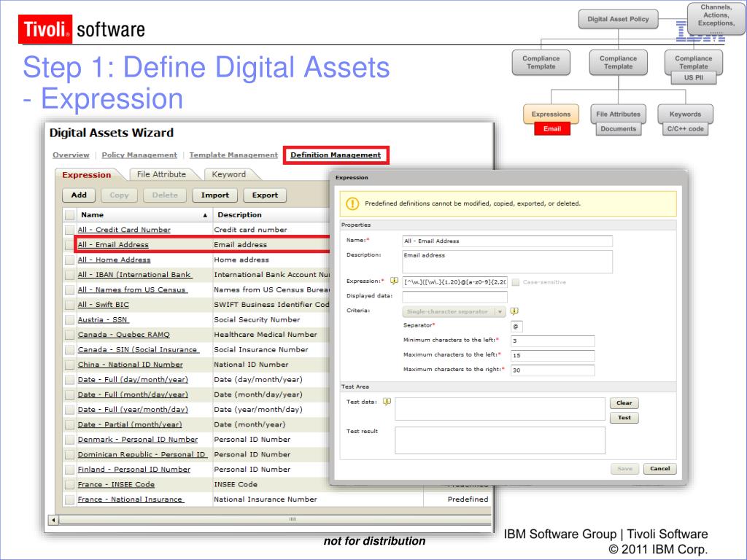
Task: Open the Overview wizard link
Action: point(71,155)
